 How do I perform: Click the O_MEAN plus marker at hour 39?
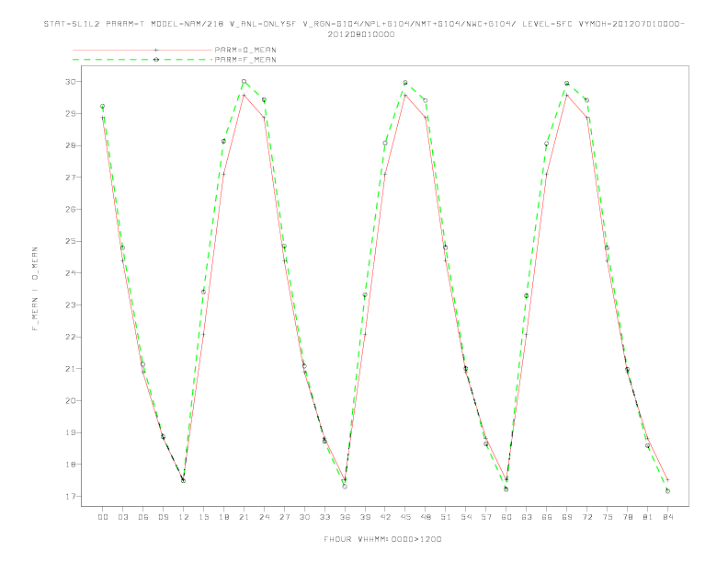click(x=365, y=334)
